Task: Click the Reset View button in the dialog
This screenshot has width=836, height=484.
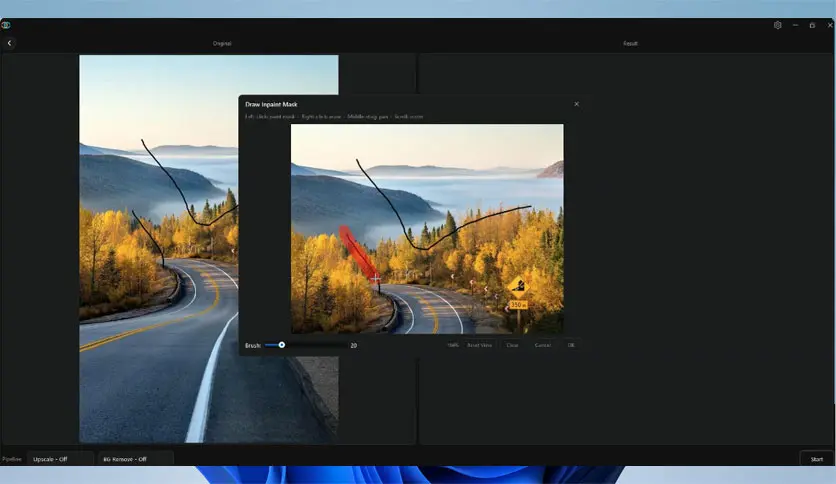Action: pos(479,345)
